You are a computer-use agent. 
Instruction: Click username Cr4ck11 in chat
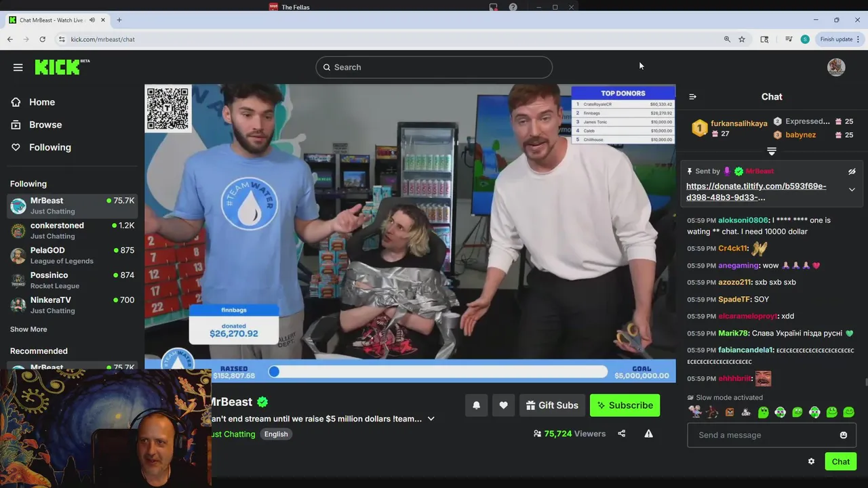click(732, 249)
